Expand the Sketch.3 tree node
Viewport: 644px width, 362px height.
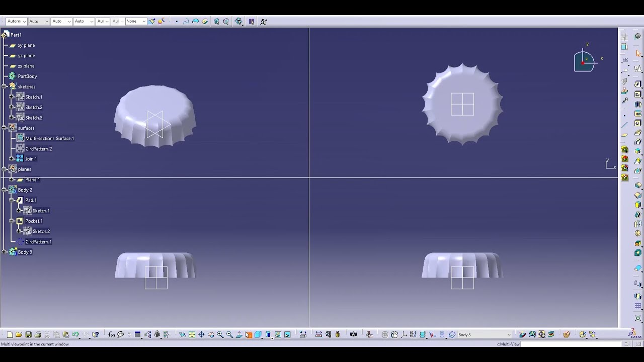[x=12, y=118]
